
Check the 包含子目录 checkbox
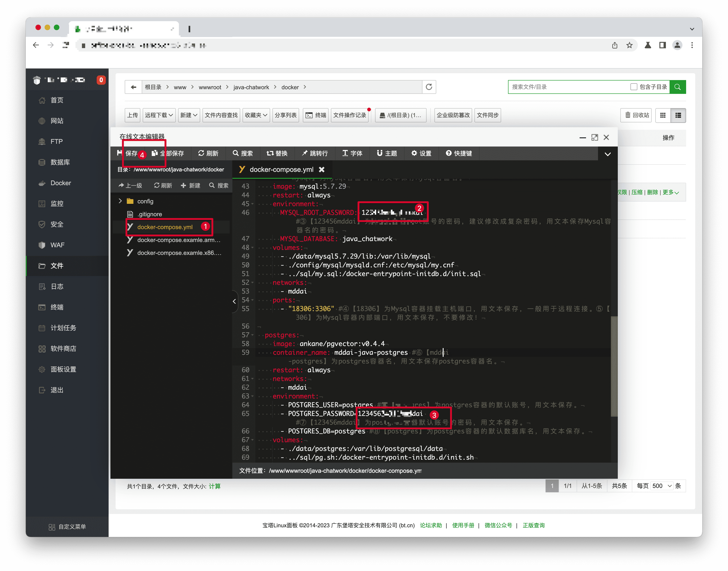click(x=634, y=87)
